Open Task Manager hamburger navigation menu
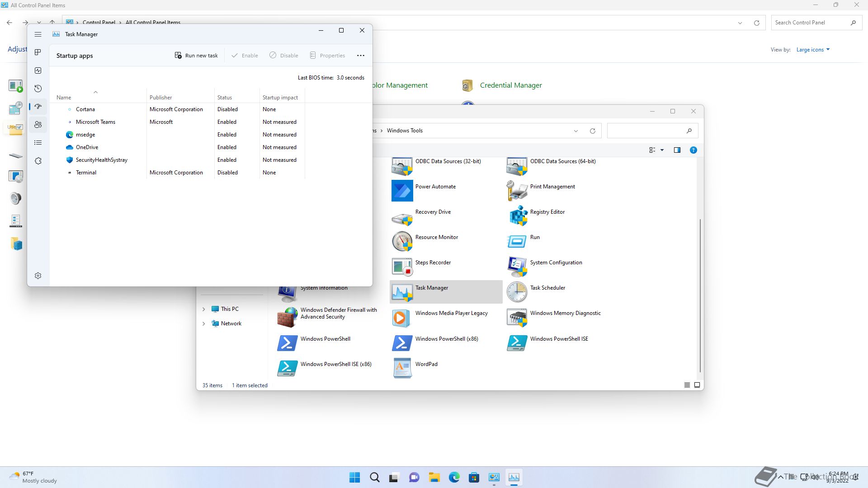Viewport: 868px width, 488px height. (38, 34)
